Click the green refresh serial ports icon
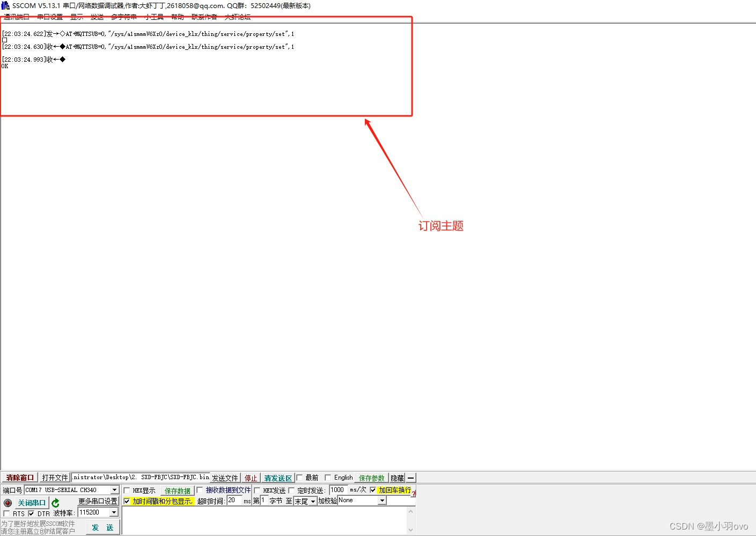Image resolution: width=756 pixels, height=536 pixels. coord(55,503)
